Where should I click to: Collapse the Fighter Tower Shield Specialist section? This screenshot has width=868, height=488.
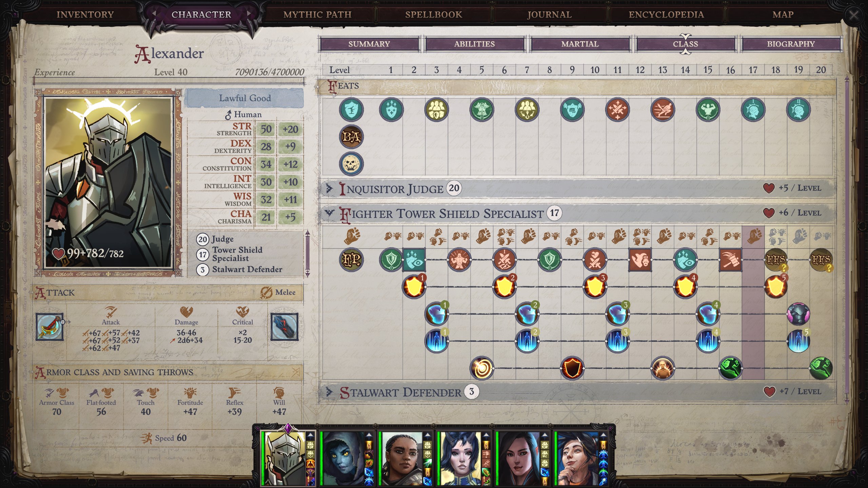(x=329, y=213)
